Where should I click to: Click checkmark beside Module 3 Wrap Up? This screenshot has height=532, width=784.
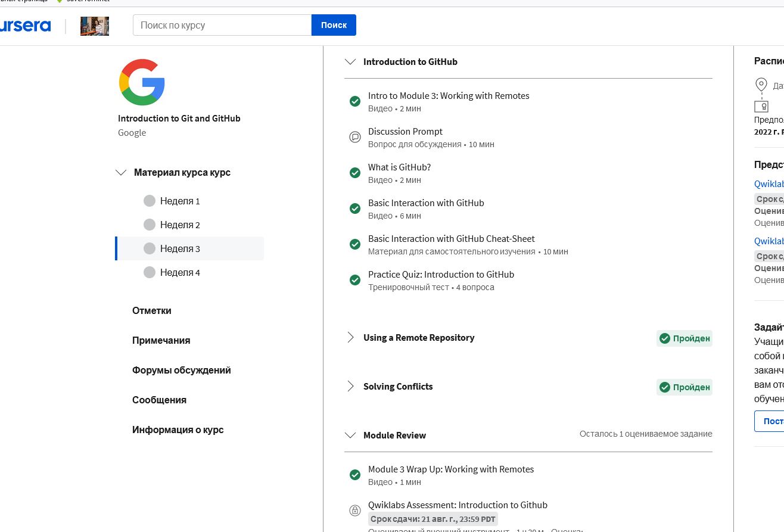[x=355, y=475]
